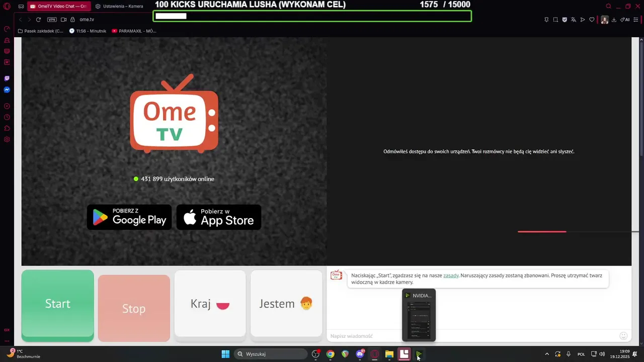Click the NVIDIA window preview thumbnail

pyautogui.click(x=419, y=315)
